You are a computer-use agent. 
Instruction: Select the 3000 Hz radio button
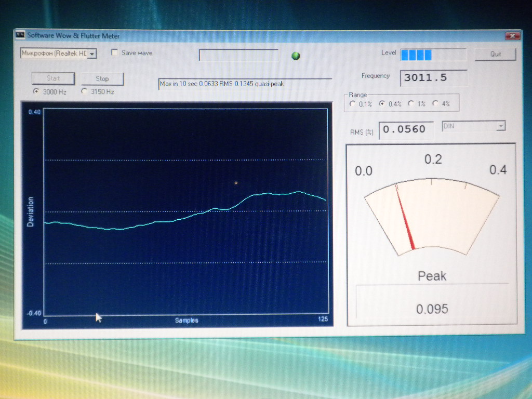click(x=36, y=91)
